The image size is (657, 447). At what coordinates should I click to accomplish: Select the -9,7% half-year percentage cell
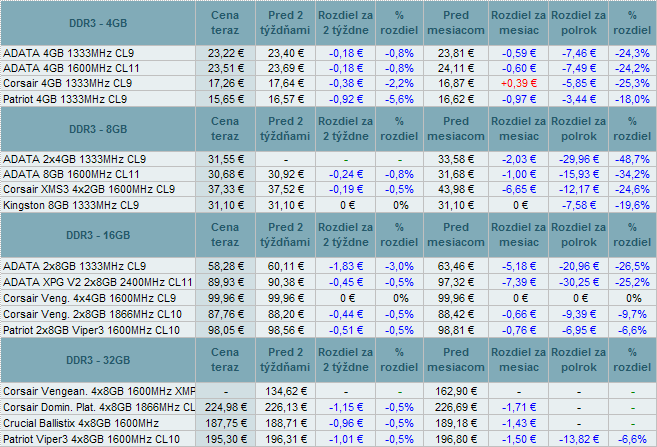click(632, 314)
